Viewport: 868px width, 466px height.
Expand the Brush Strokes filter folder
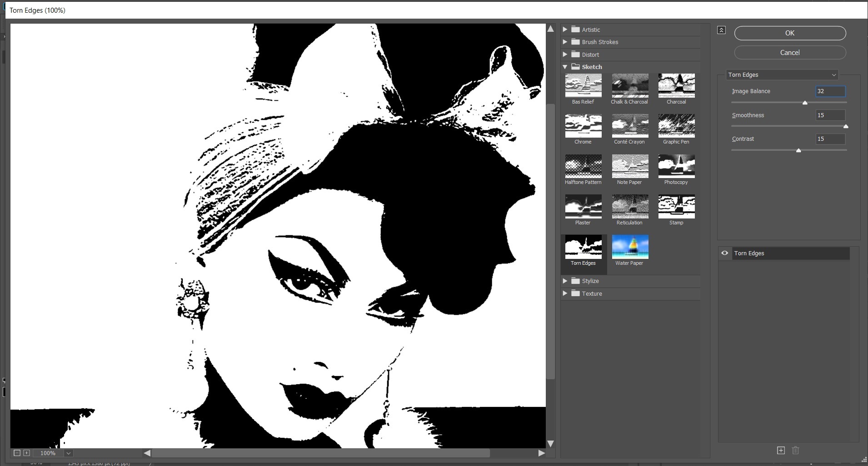point(565,42)
